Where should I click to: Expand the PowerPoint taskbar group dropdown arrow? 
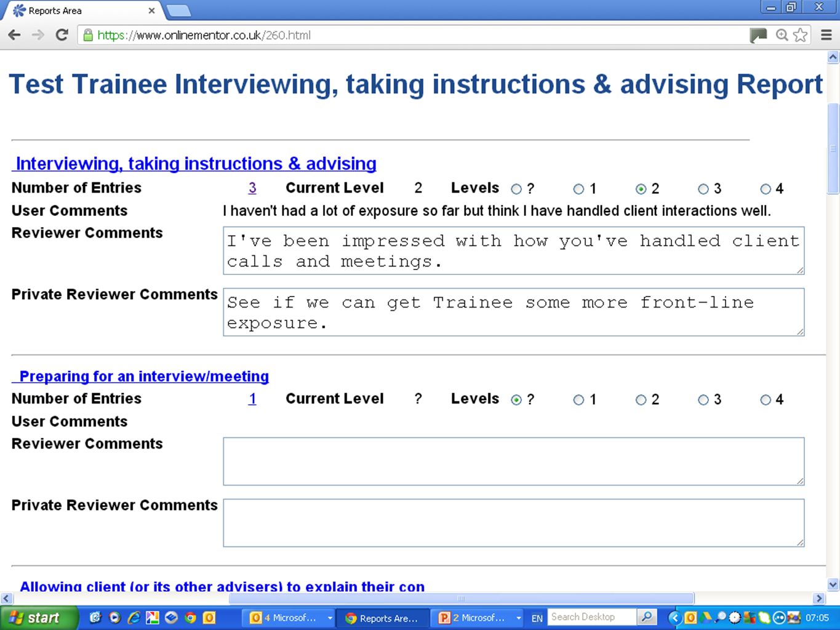point(519,618)
